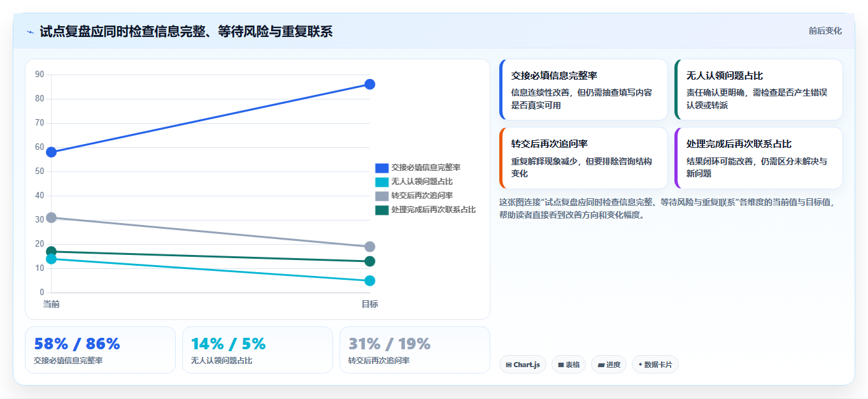The height and width of the screenshot is (399, 868).
Task: Click the 数据卡片 tag
Action: (655, 365)
